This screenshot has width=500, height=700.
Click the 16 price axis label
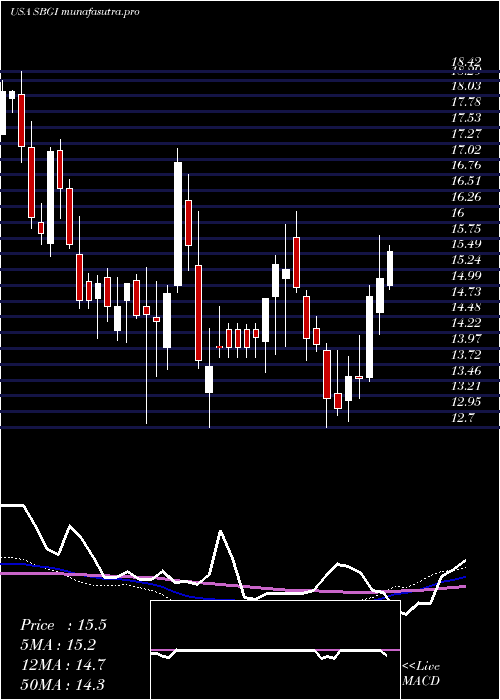(x=458, y=212)
